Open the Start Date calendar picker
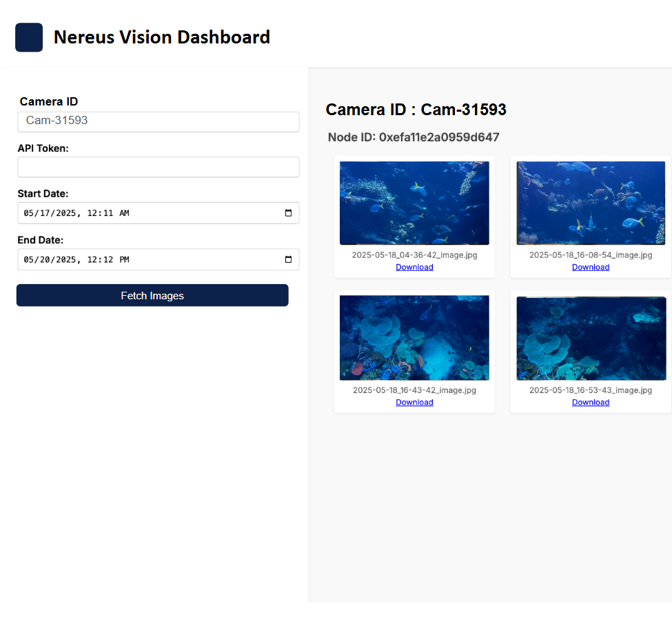 click(x=289, y=213)
